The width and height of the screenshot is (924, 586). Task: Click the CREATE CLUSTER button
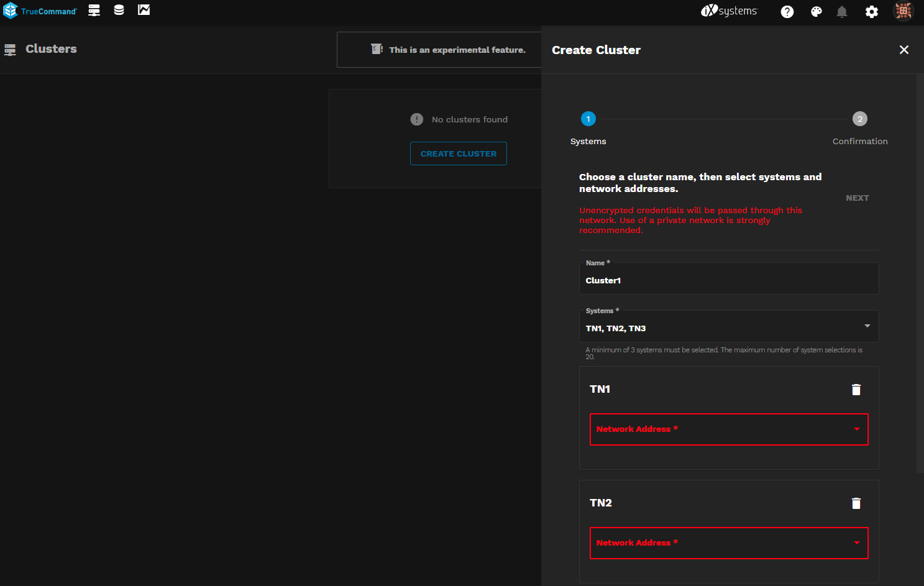coord(458,153)
